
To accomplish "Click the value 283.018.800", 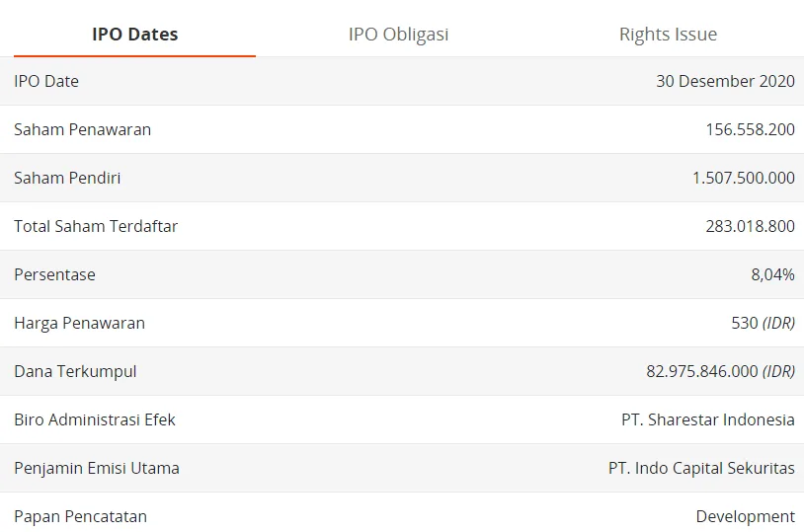I will pos(750,226).
